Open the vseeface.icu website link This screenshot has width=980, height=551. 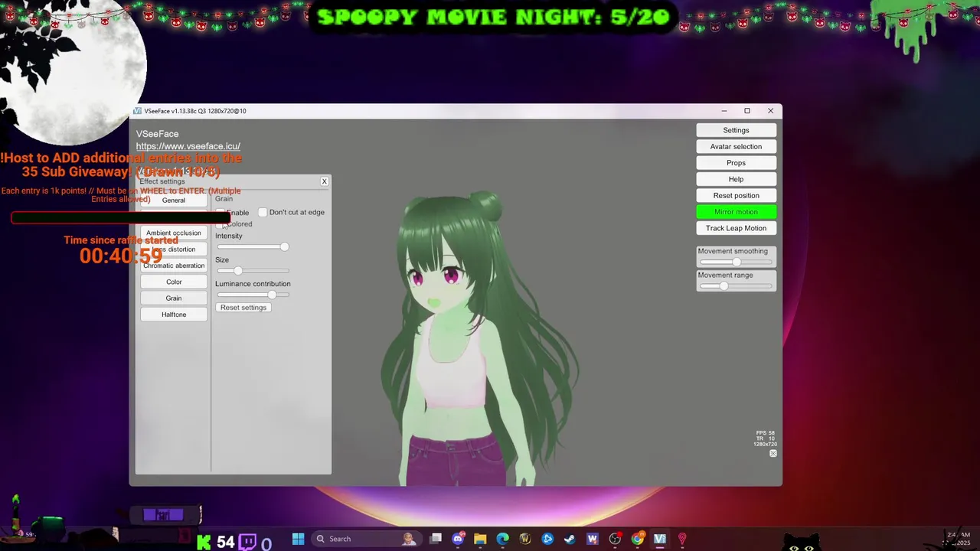(188, 146)
